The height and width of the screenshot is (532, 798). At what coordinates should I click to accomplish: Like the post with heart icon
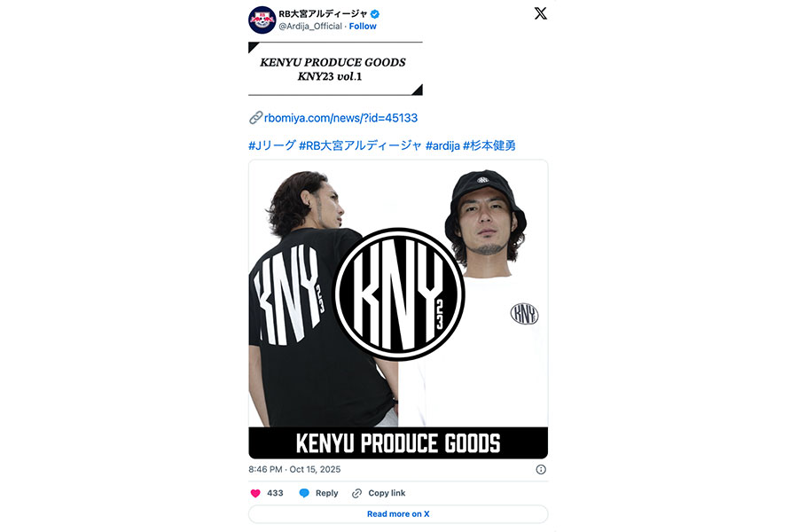pos(255,493)
